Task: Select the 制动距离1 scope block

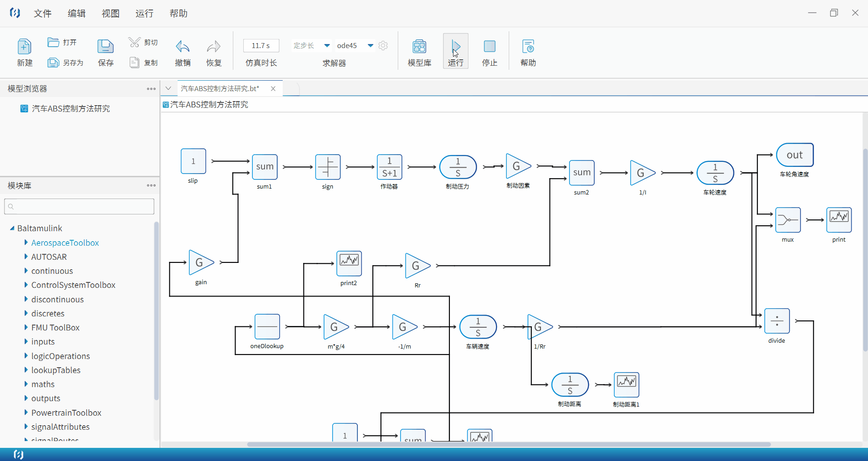Action: (x=627, y=385)
